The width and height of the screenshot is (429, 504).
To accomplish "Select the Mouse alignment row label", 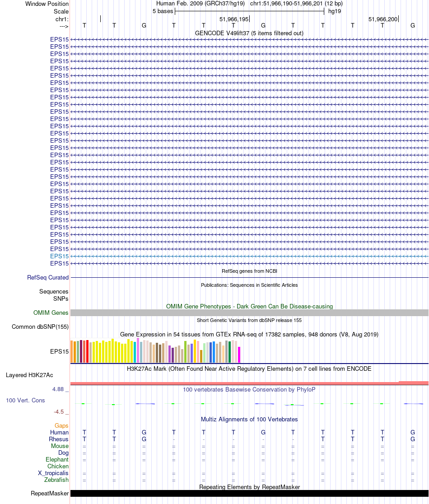I will (60, 446).
